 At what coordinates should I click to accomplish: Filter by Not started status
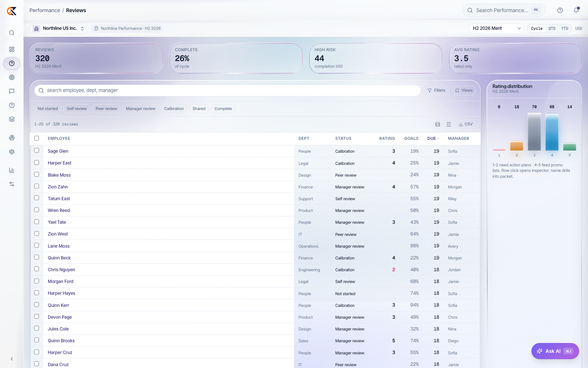tap(48, 109)
